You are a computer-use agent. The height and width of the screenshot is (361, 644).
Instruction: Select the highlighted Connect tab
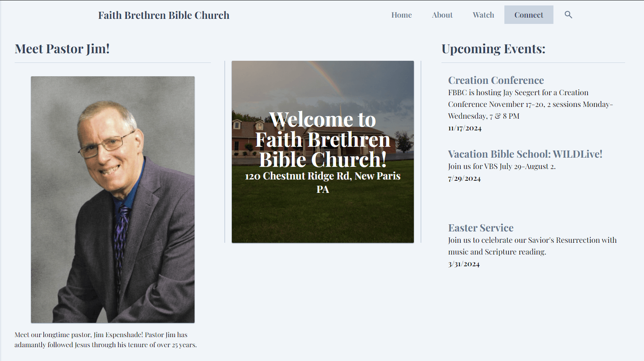point(529,14)
